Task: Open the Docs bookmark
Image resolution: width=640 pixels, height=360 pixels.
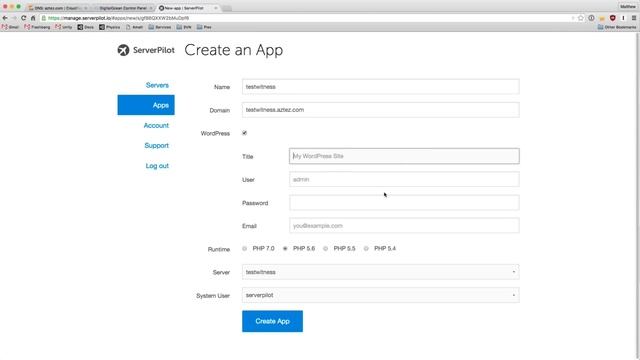Action: point(86,27)
